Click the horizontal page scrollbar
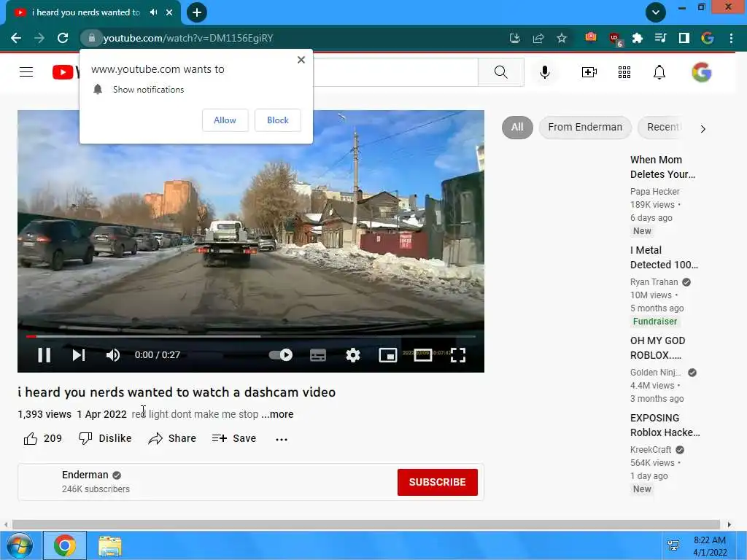Viewport: 747px width, 560px height. click(x=366, y=524)
